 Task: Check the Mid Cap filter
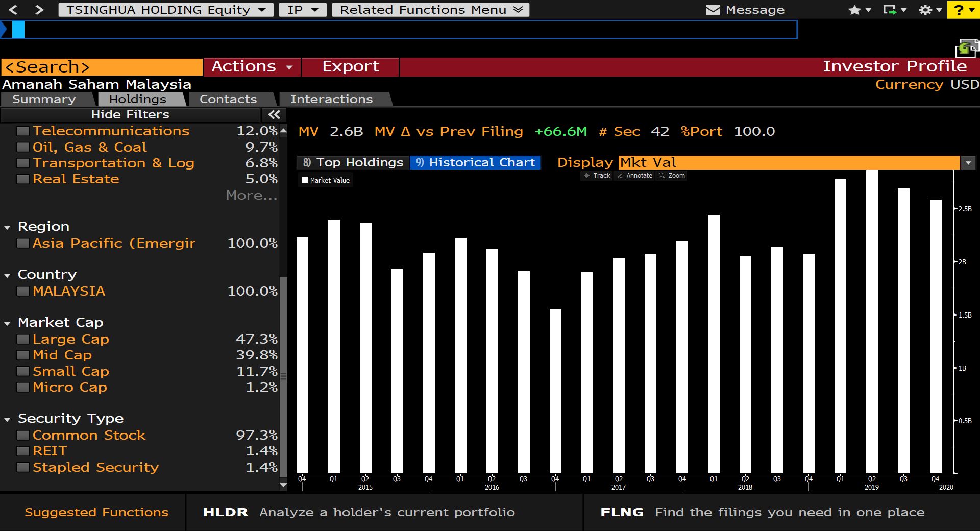point(22,355)
